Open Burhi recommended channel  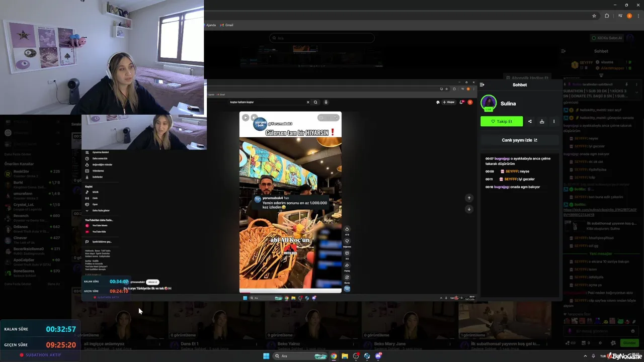click(x=32, y=185)
